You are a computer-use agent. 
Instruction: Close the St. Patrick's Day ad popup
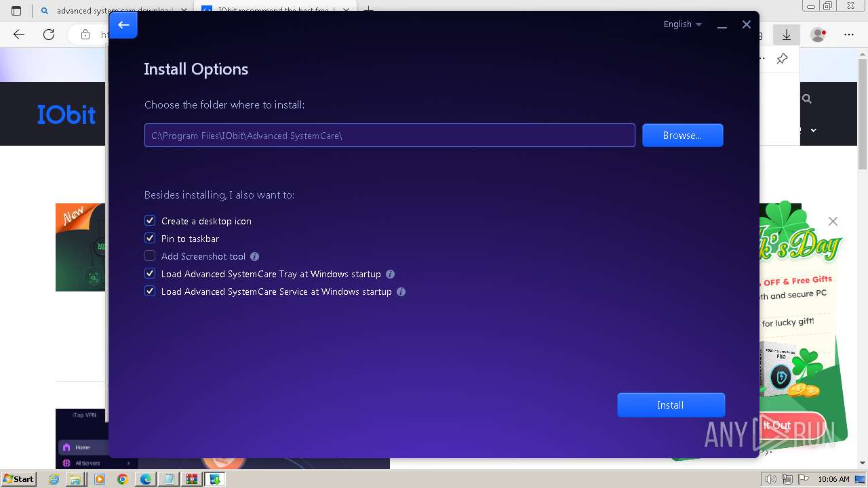tap(833, 222)
